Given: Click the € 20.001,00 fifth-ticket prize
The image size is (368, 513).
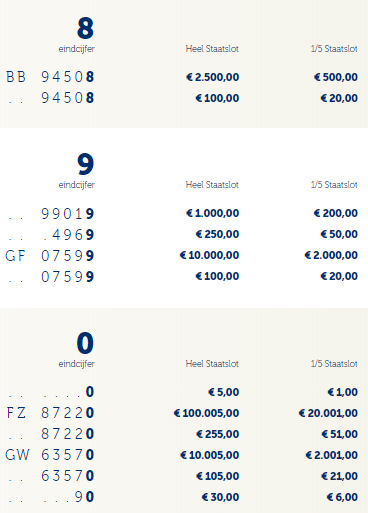Looking at the screenshot, I should pos(328,413).
